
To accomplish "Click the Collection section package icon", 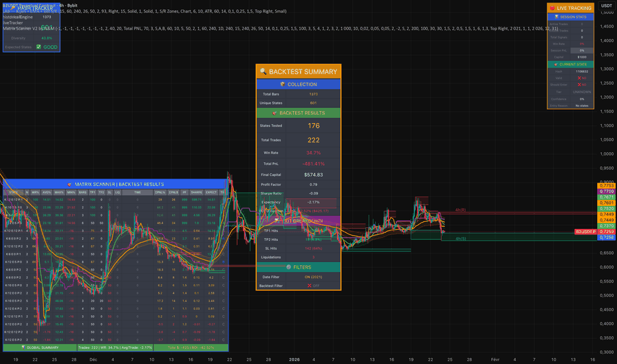I will 283,85.
